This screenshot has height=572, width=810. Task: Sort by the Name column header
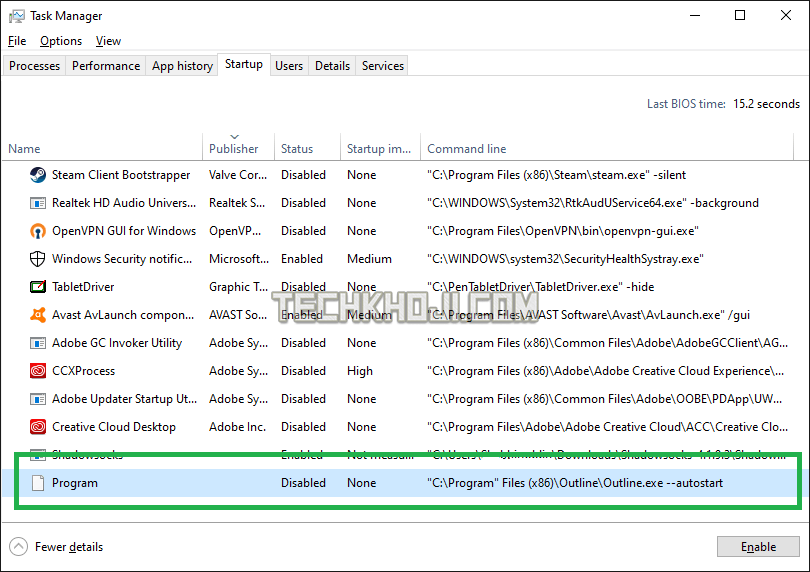[x=102, y=149]
